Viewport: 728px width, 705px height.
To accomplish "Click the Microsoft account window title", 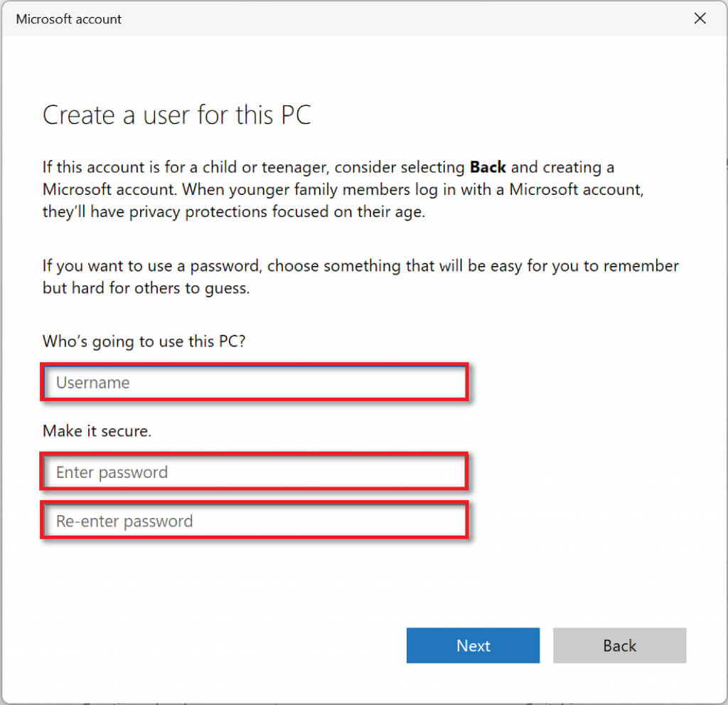I will pos(69,19).
